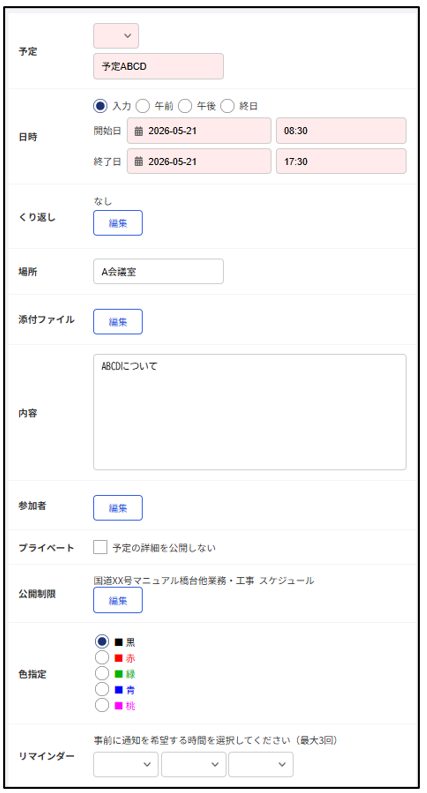Pick the blue 青 color radio

[x=102, y=689]
